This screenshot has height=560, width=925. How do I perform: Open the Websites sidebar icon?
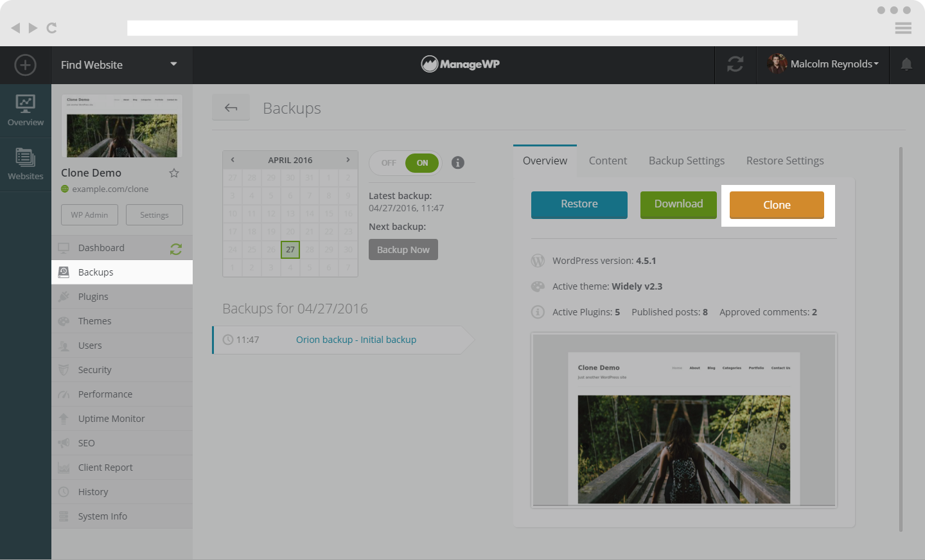tap(26, 164)
